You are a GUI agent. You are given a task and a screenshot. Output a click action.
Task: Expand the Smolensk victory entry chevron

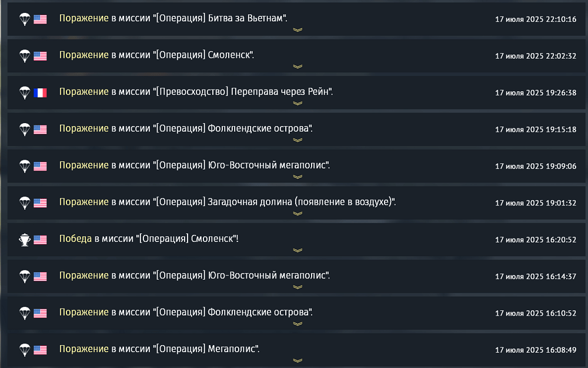click(298, 250)
